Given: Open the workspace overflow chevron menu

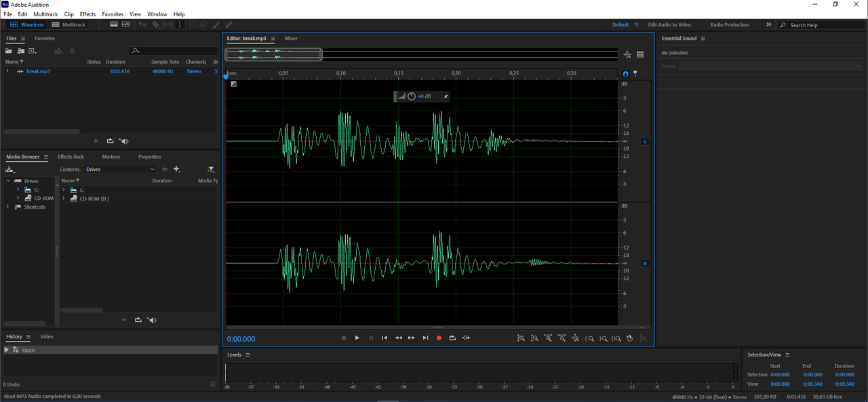Looking at the screenshot, I should coord(769,24).
